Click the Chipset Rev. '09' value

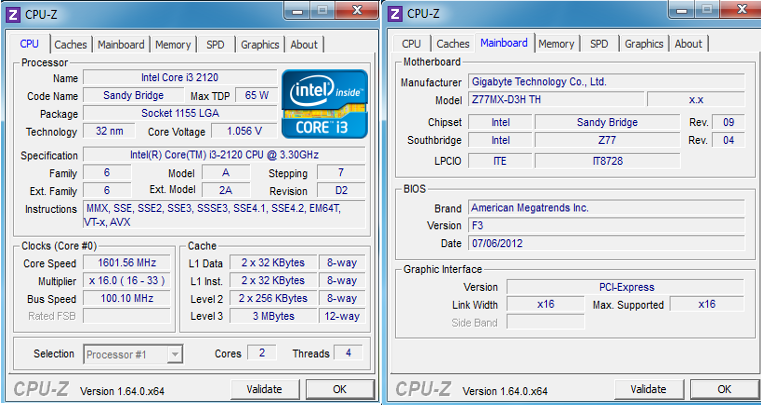point(728,122)
